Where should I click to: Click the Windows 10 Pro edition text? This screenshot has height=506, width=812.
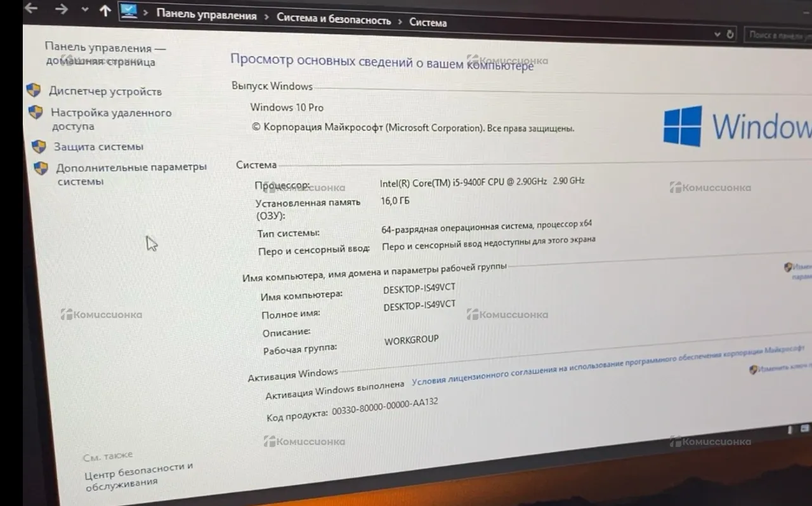pos(287,107)
